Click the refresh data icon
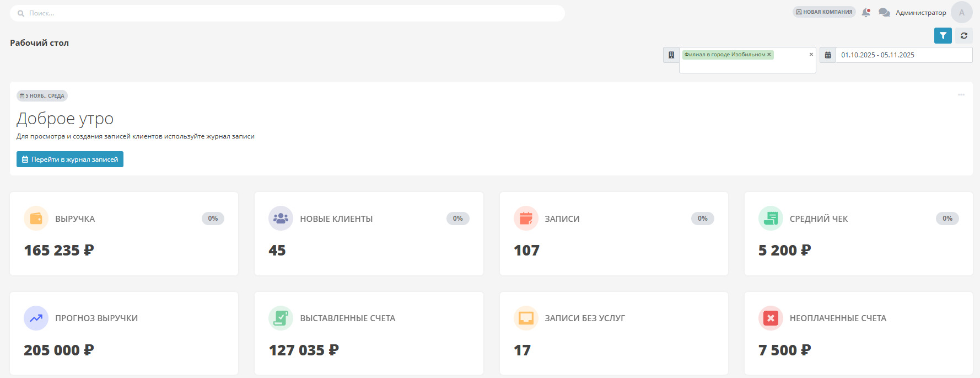This screenshot has height=378, width=980. (x=963, y=35)
